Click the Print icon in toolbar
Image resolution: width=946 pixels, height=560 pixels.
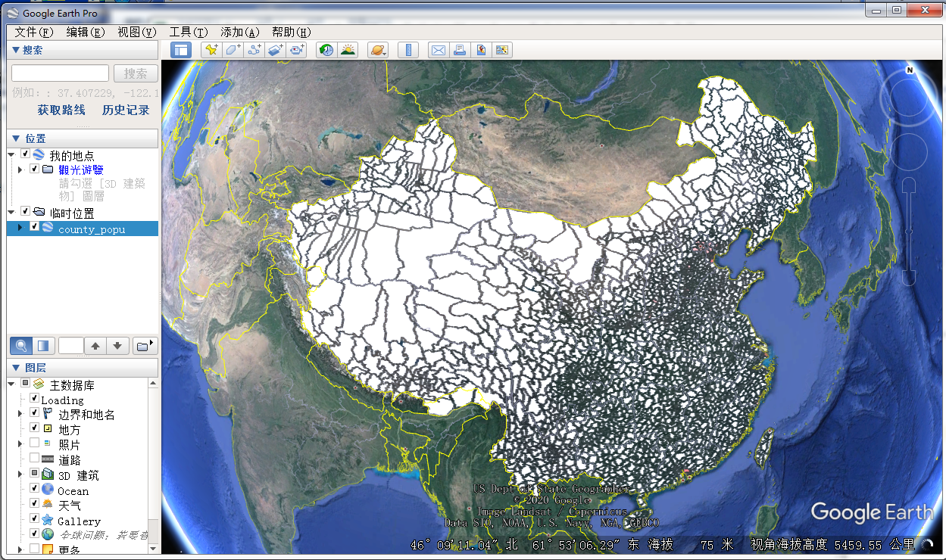coord(459,50)
